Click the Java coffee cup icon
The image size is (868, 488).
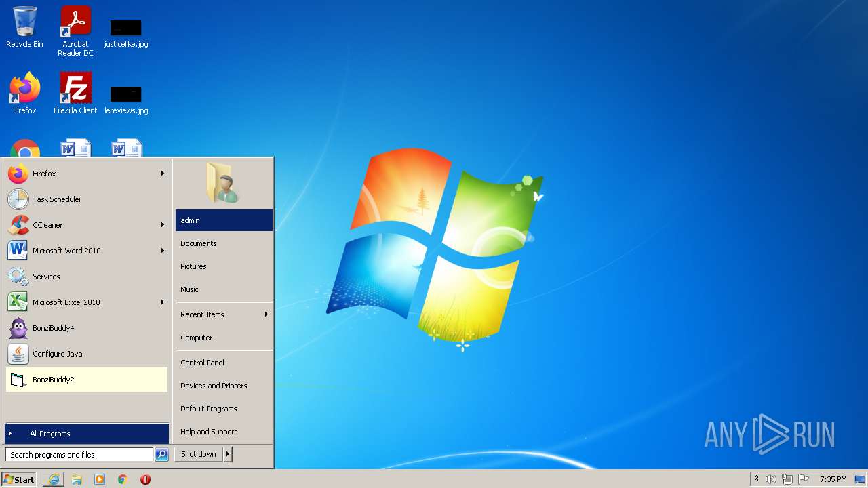(x=18, y=354)
